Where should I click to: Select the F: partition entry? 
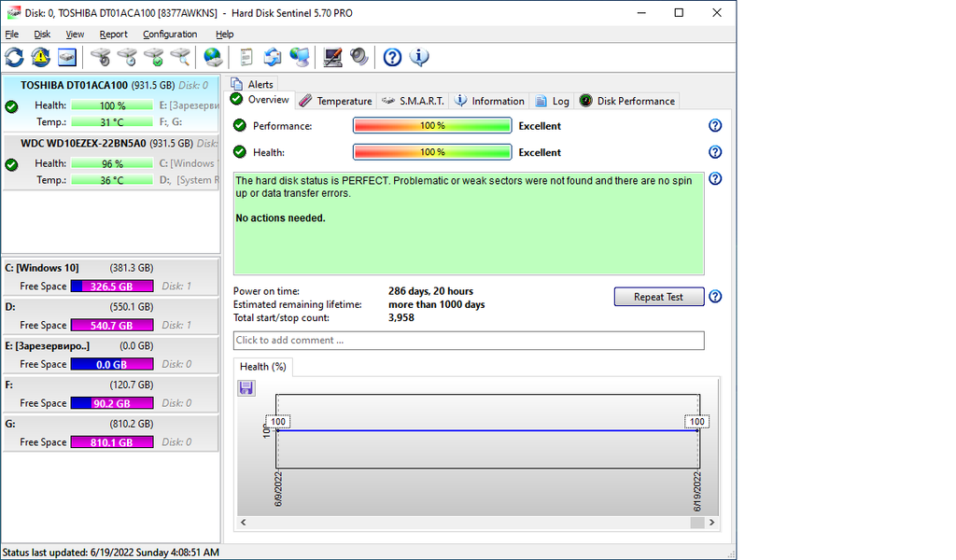[110, 394]
